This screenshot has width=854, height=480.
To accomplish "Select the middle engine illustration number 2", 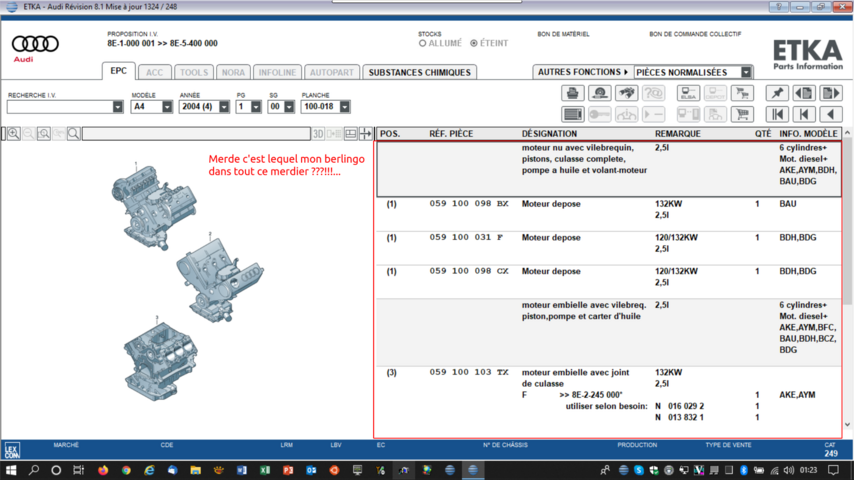I will (x=220, y=279).
